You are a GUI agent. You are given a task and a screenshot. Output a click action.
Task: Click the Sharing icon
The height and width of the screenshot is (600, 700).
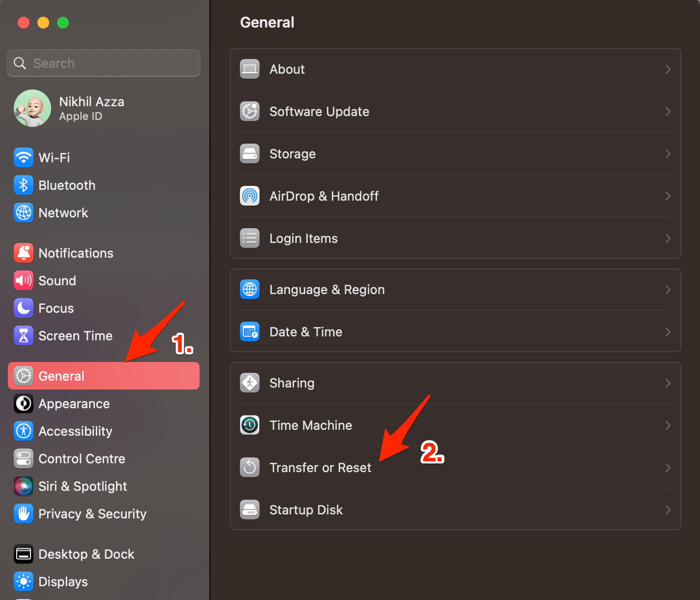(x=250, y=383)
